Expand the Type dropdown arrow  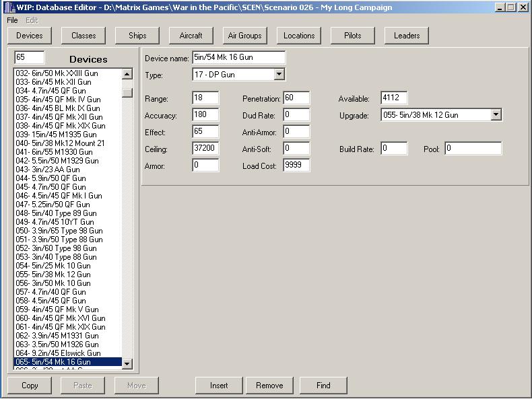point(279,75)
